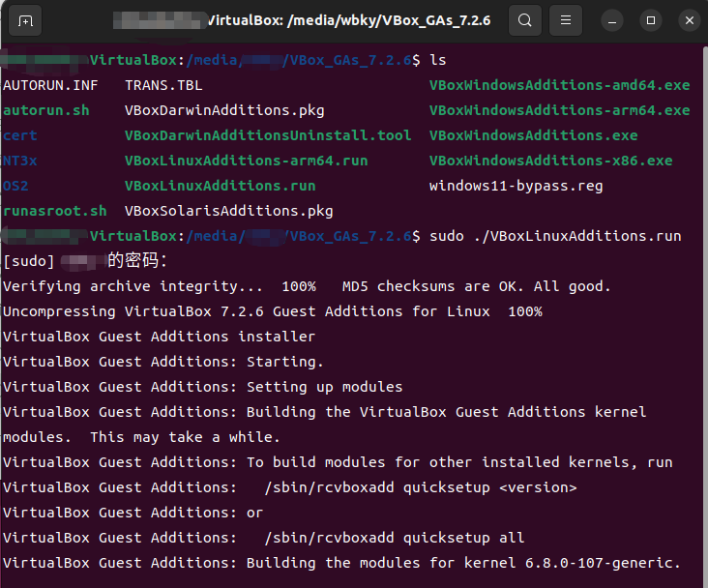Click '/sbin/rcvboxadd quicksetup all' text

tap(395, 538)
